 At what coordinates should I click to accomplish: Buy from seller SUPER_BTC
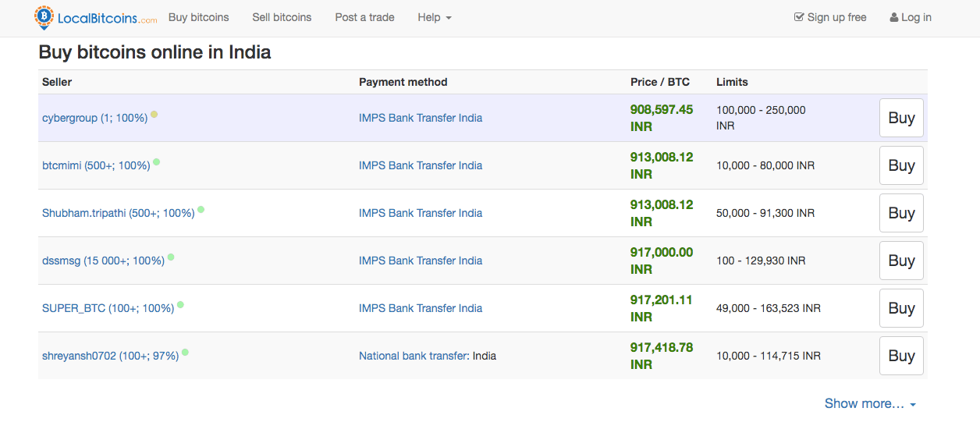901,308
